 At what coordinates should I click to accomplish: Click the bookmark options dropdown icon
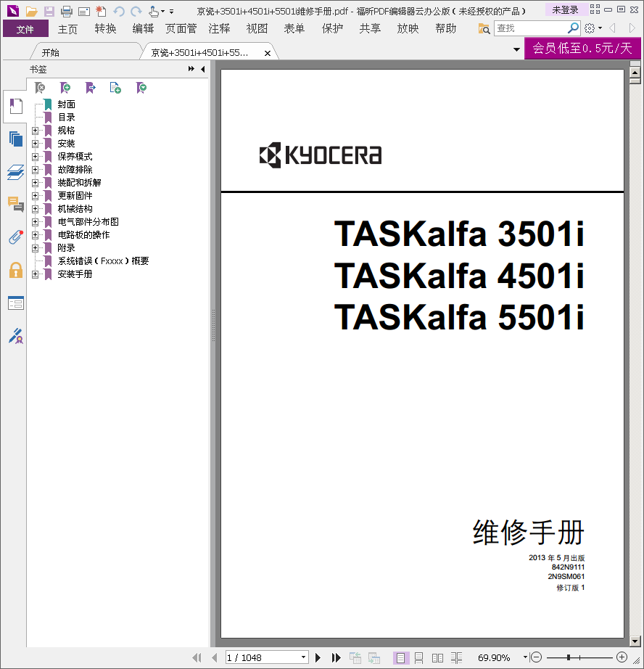click(141, 88)
